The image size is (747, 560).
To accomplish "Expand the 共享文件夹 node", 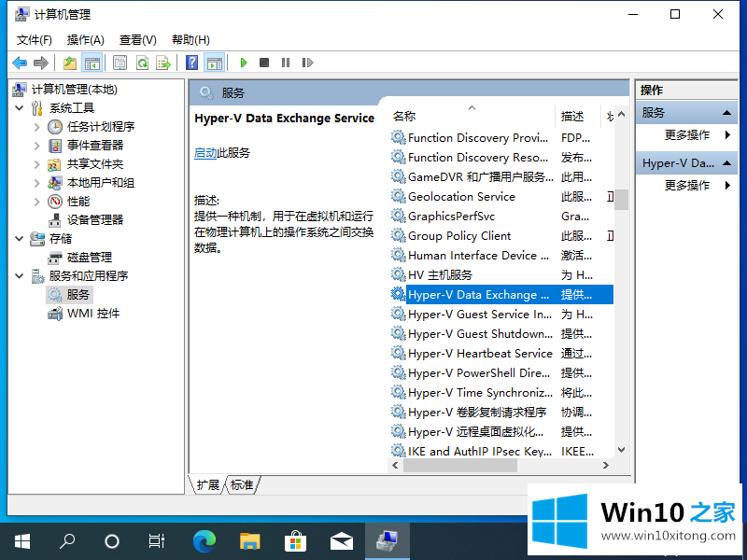I will 36,164.
